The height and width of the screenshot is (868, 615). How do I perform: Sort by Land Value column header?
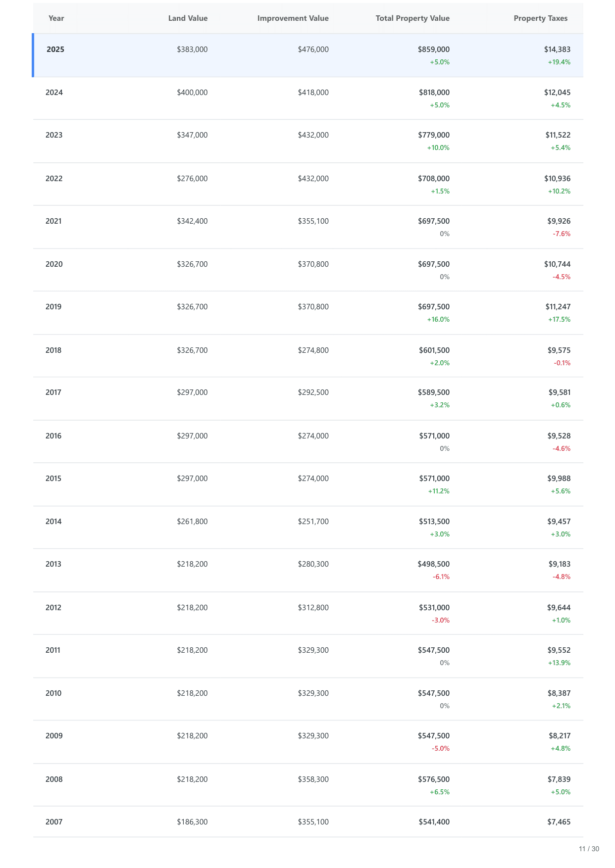(x=188, y=18)
